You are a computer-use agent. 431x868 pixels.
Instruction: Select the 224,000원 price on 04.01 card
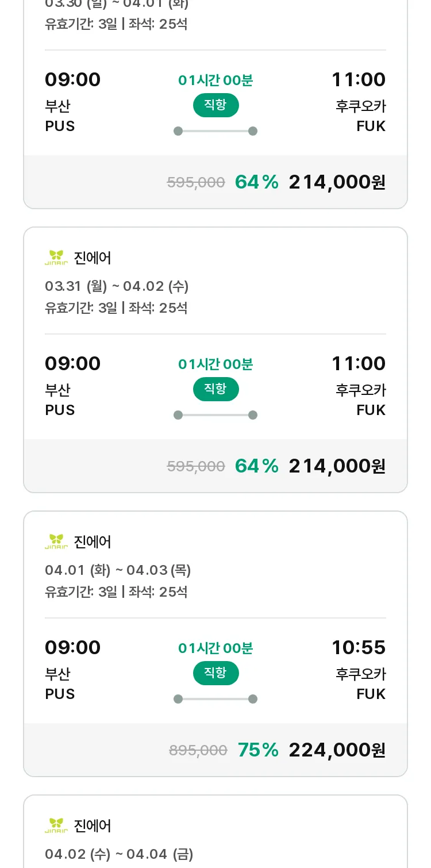337,750
